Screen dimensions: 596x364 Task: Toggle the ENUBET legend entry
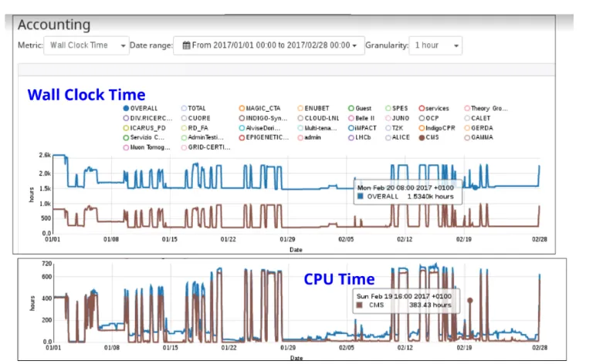tap(313, 108)
